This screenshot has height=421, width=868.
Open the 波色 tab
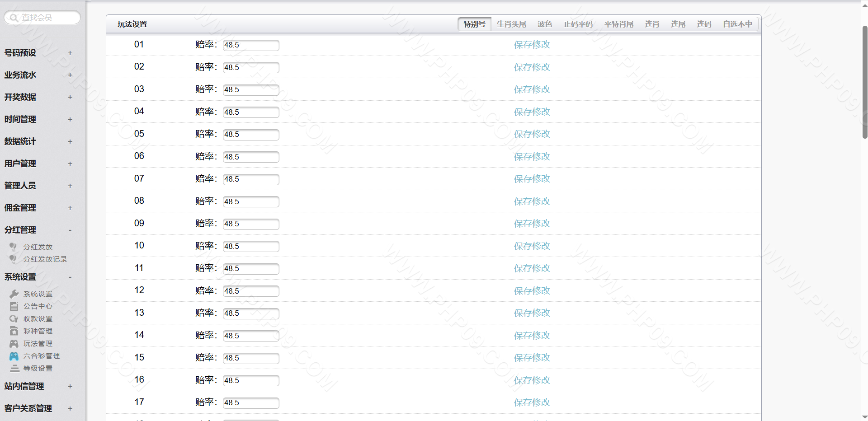coord(544,24)
